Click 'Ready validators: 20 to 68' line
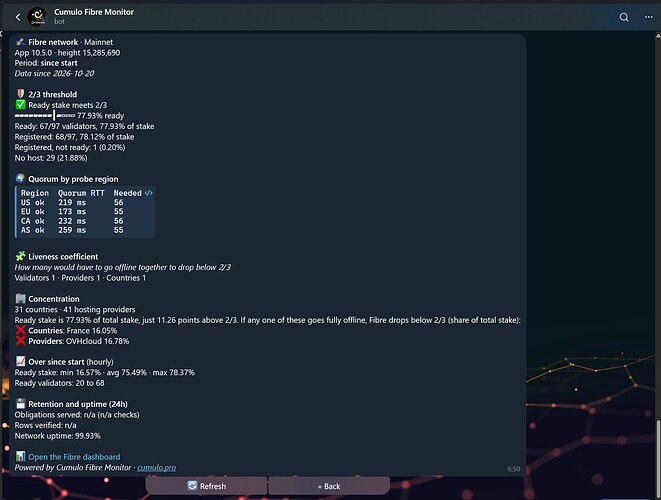 coord(59,383)
